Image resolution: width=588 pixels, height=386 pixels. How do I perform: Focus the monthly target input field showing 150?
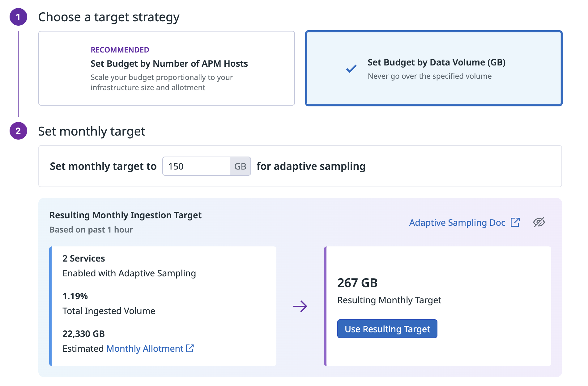coord(196,166)
